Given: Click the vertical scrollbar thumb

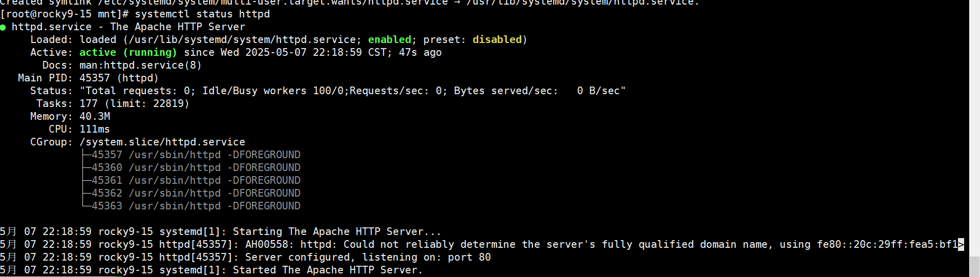Looking at the screenshot, I should pyautogui.click(x=974, y=266).
